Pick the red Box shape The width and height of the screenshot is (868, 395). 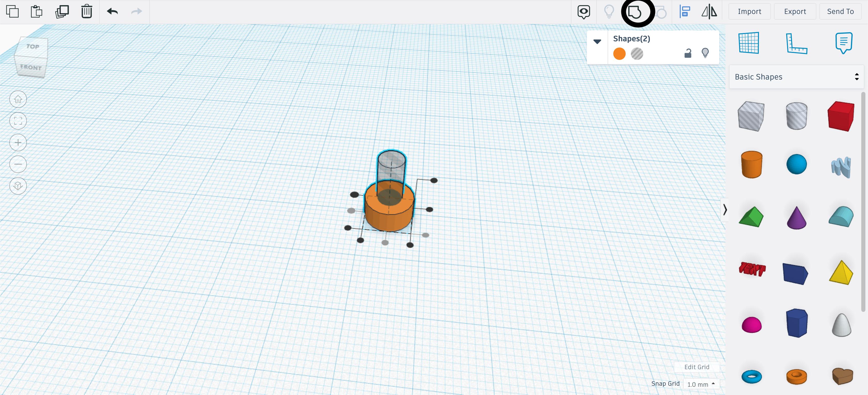coord(841,116)
